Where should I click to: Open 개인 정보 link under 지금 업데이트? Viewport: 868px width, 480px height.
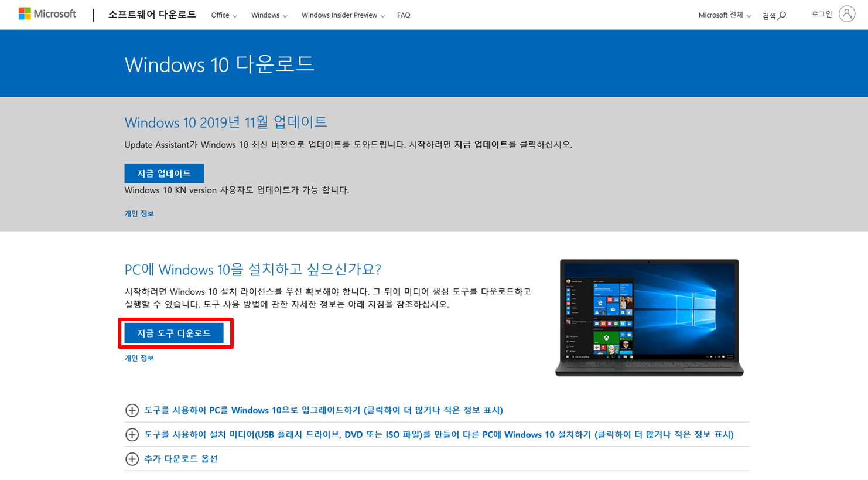[x=139, y=214]
